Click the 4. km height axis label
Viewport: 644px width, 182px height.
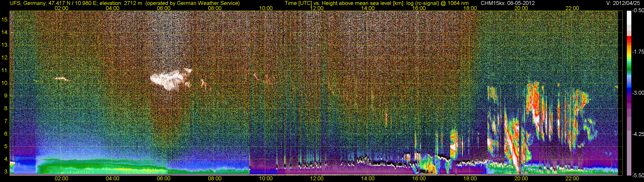click(6, 159)
